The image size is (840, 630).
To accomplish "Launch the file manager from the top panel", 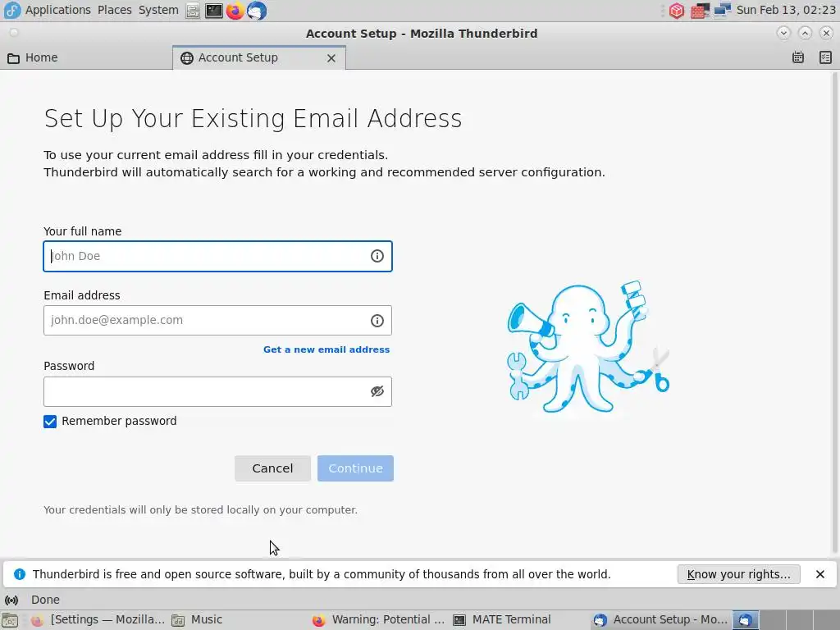I will point(193,11).
